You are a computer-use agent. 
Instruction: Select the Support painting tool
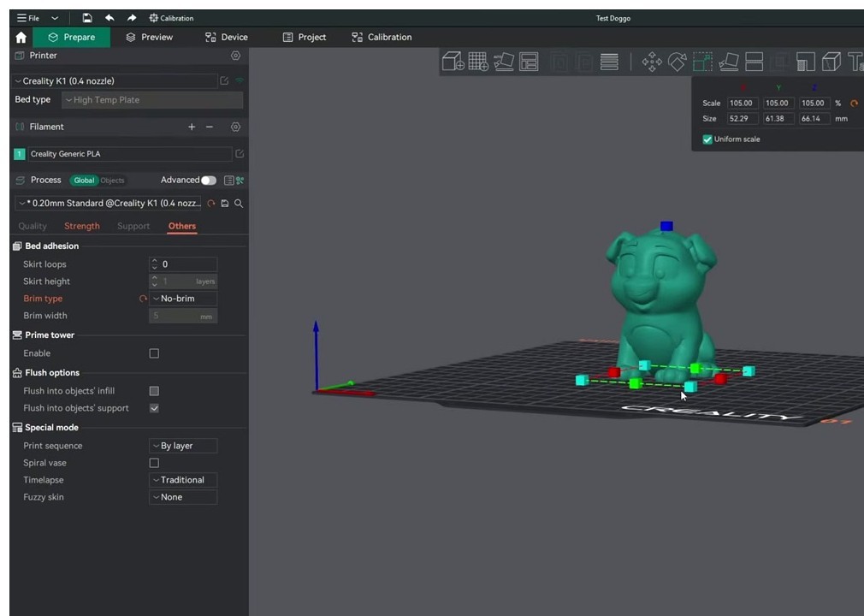[806, 61]
